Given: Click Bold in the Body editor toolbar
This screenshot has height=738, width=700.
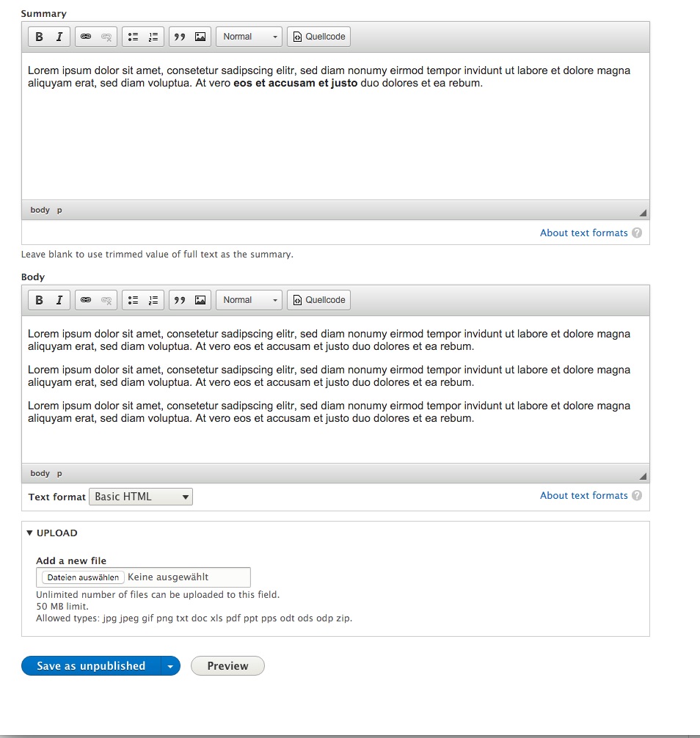Looking at the screenshot, I should pyautogui.click(x=39, y=300).
